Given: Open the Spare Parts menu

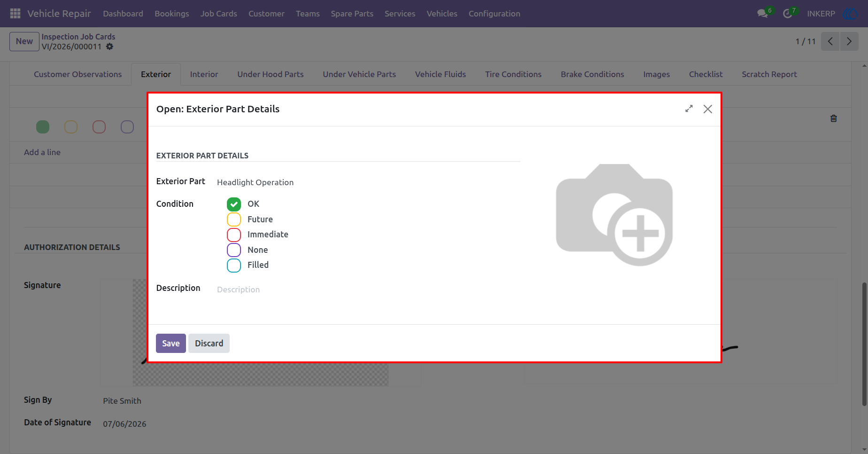Looking at the screenshot, I should [352, 14].
